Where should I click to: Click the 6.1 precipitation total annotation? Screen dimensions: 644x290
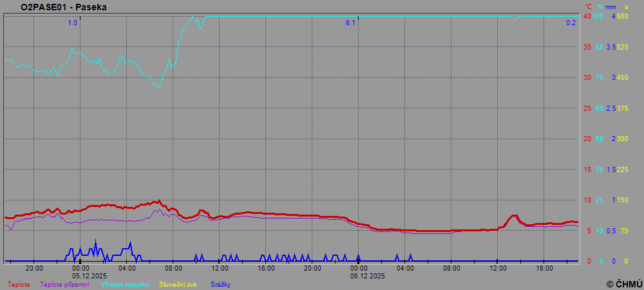pos(350,23)
